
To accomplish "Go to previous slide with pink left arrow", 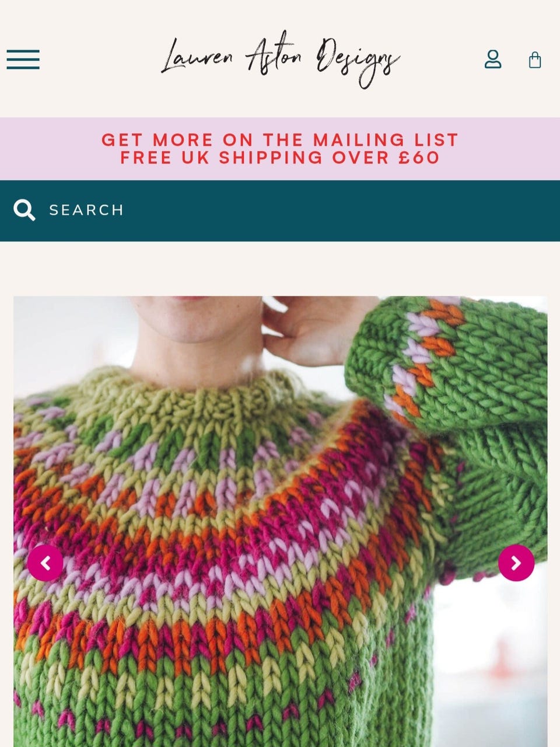I will (45, 563).
